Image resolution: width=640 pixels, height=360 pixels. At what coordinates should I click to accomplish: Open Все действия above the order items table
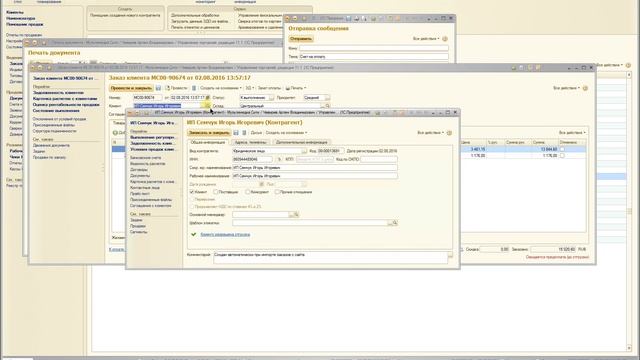(x=572, y=133)
